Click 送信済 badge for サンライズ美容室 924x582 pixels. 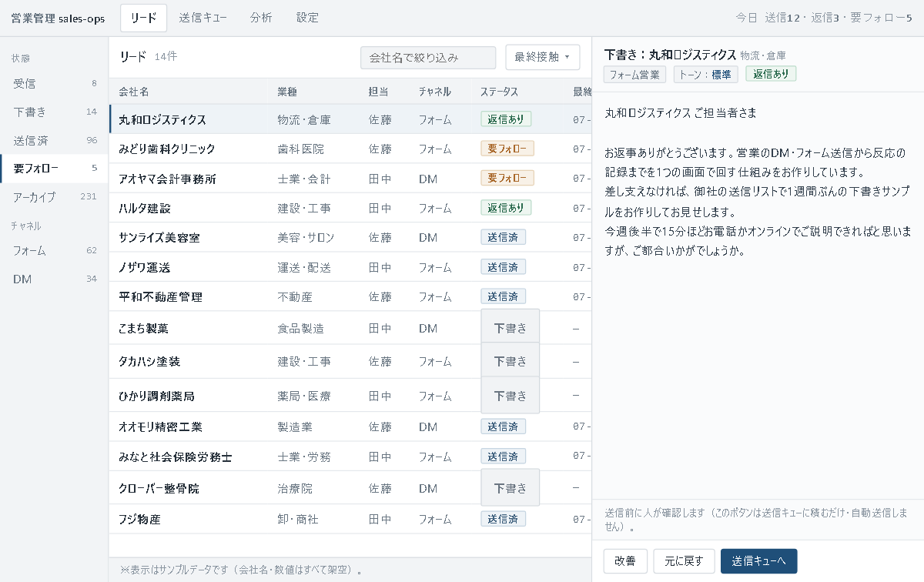point(503,237)
